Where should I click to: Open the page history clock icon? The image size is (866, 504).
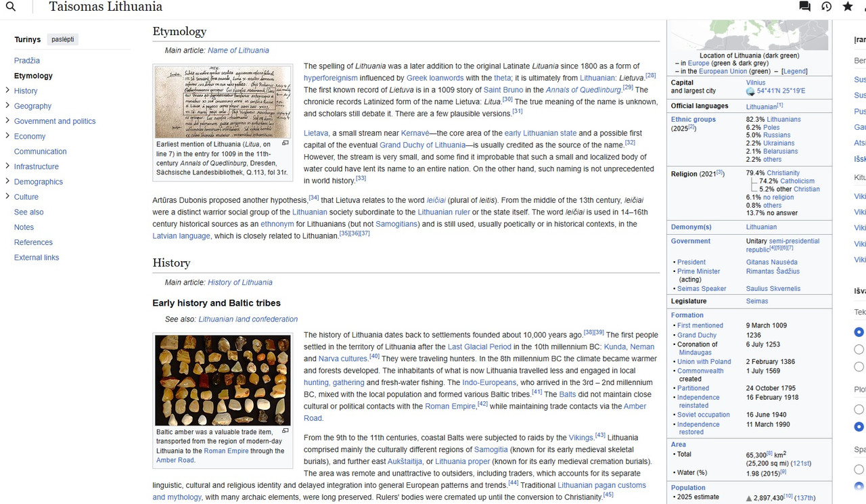point(826,7)
